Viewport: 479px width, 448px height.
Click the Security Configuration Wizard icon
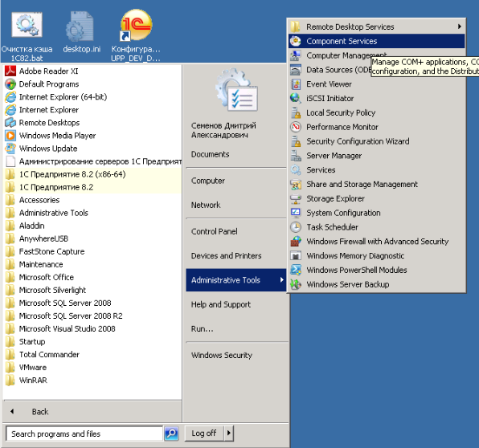[296, 141]
